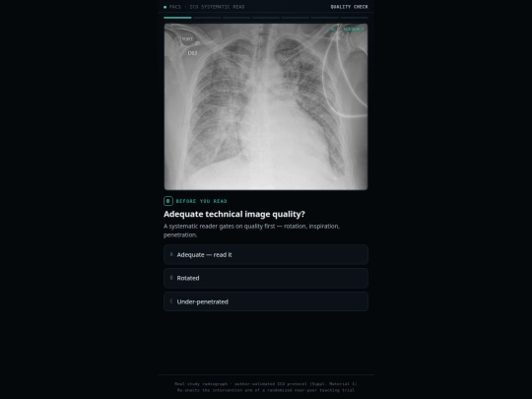Click the PORT label on the radiograph
This screenshot has width=532, height=399.
[187, 39]
